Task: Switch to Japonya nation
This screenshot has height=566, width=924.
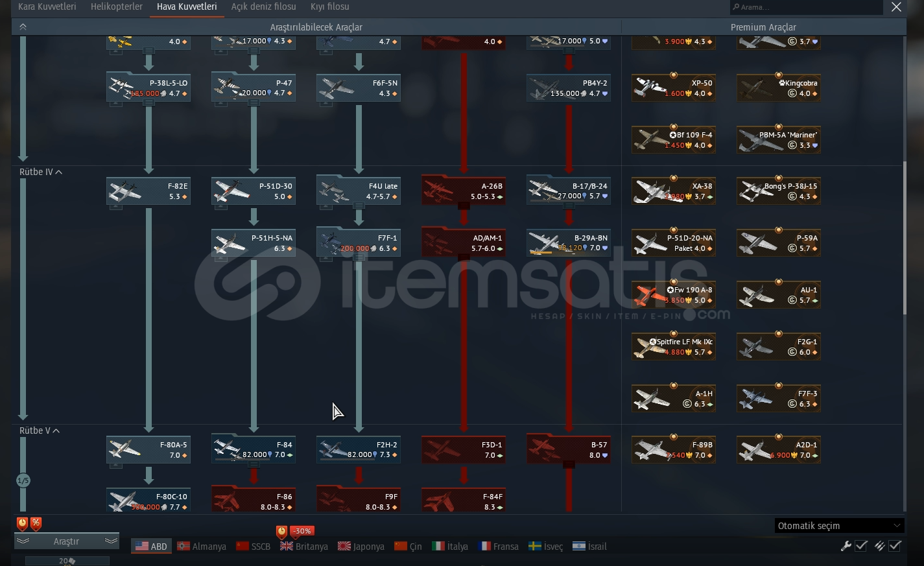Action: 361,547
